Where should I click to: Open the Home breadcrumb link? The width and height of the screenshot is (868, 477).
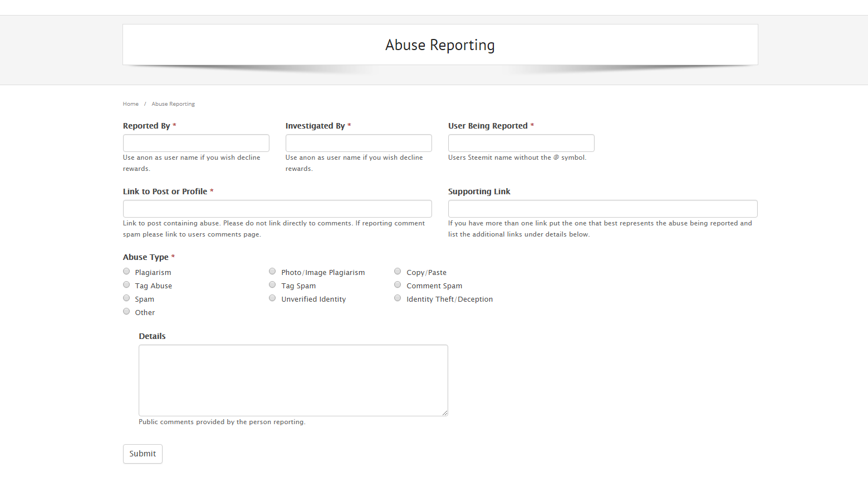click(x=130, y=104)
